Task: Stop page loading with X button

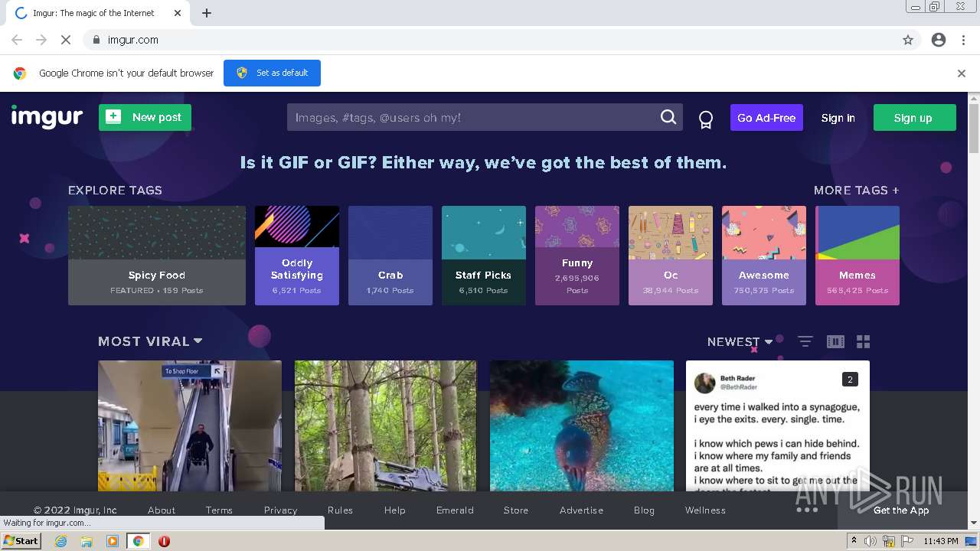Action: point(65,40)
